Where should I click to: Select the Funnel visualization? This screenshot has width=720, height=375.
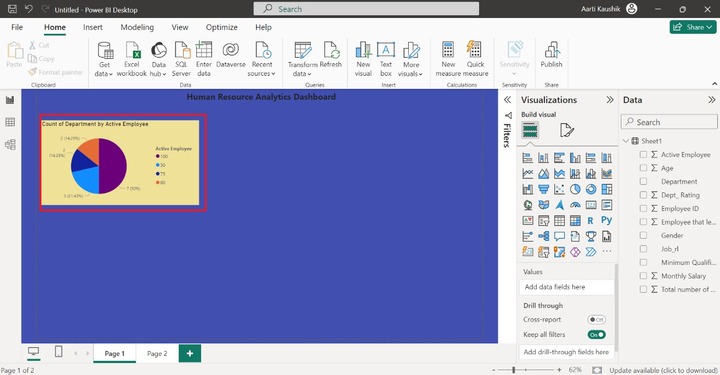[544, 189]
